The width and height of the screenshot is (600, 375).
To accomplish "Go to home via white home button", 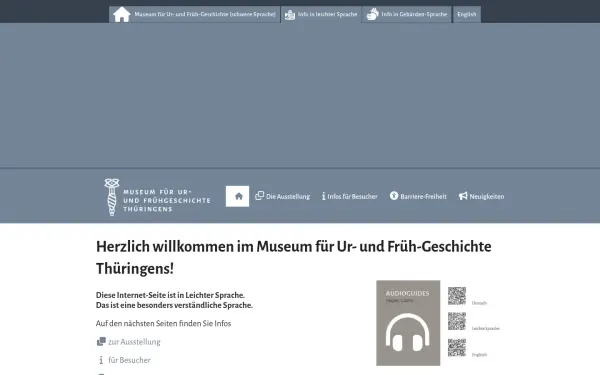I will (237, 196).
